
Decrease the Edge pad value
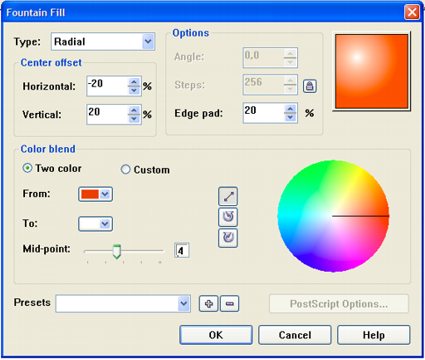[x=290, y=117]
